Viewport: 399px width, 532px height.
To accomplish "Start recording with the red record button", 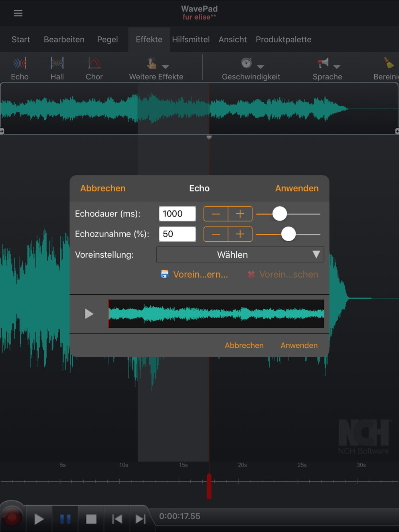I will pos(12,518).
